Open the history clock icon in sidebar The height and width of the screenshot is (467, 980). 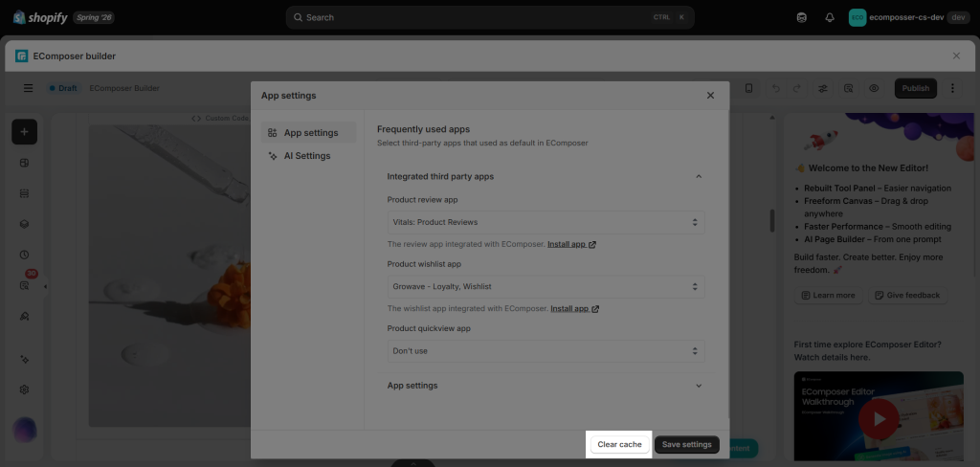pyautogui.click(x=24, y=256)
